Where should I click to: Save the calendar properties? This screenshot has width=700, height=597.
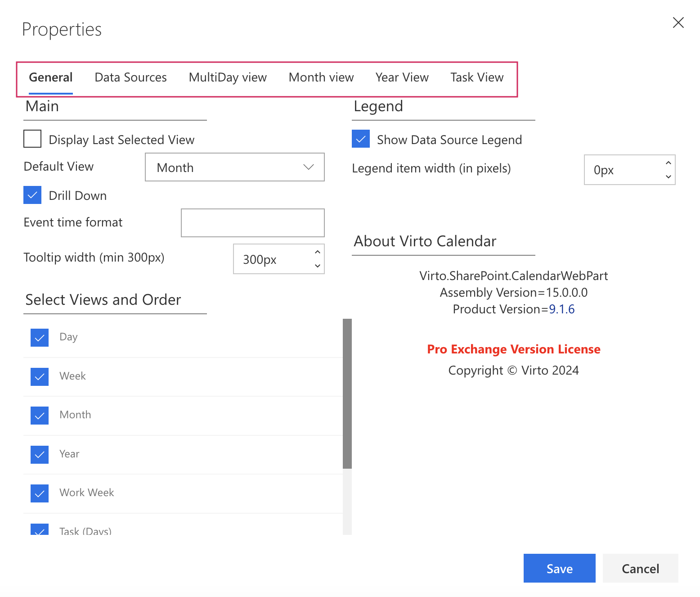pos(559,568)
